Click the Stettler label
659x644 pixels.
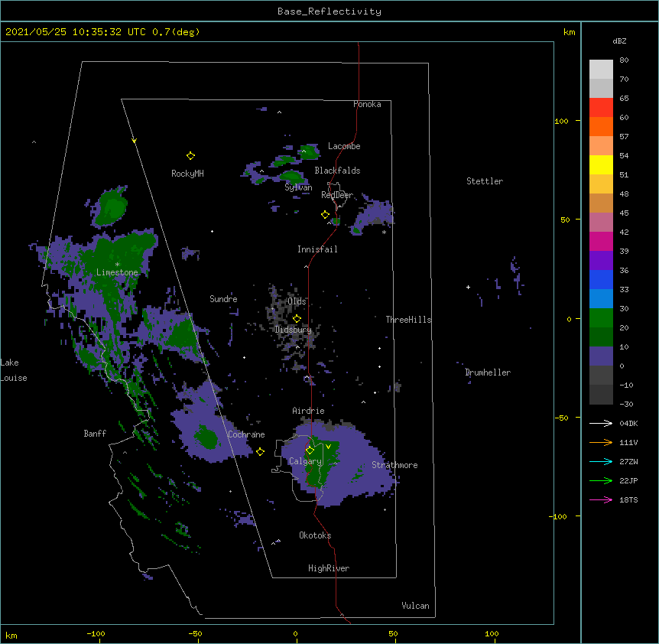click(x=485, y=181)
